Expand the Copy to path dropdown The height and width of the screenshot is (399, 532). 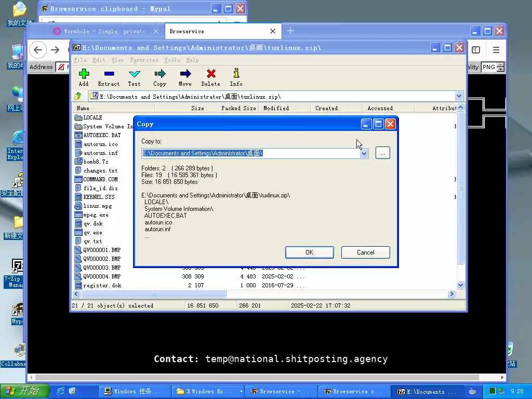(364, 153)
